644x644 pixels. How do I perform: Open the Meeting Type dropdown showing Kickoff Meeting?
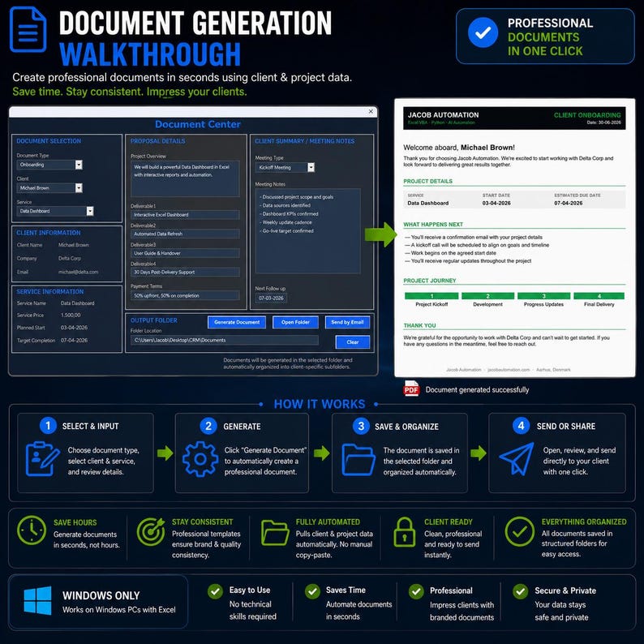click(x=311, y=167)
